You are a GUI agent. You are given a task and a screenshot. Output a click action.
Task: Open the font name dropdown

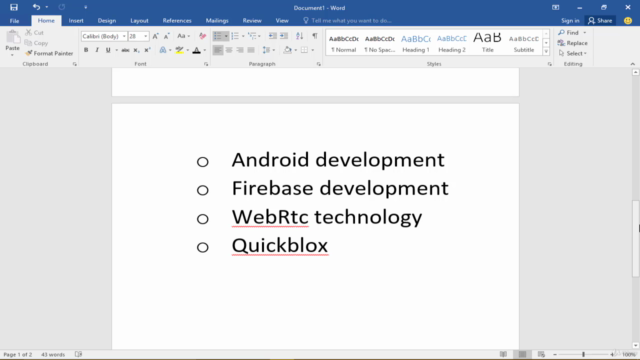pos(124,36)
